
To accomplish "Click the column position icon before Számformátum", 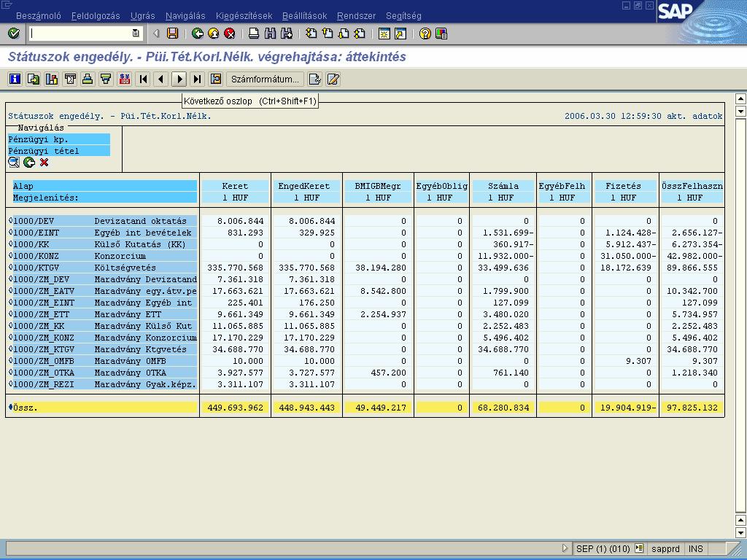I will tap(216, 79).
